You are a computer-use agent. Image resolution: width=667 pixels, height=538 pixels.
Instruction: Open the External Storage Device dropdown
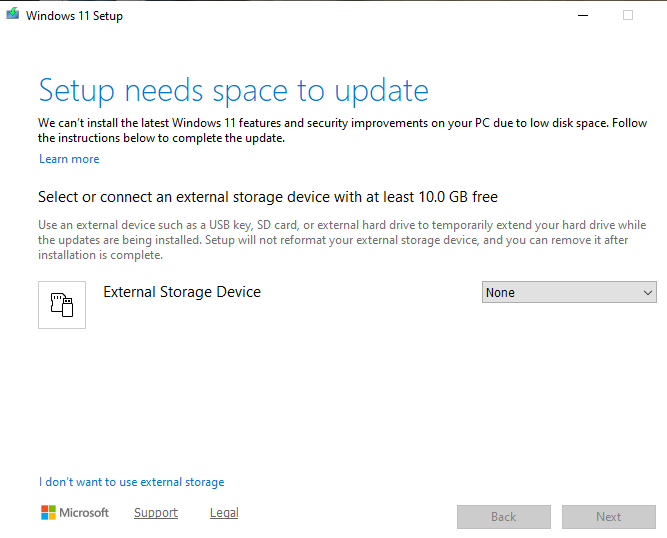569,292
